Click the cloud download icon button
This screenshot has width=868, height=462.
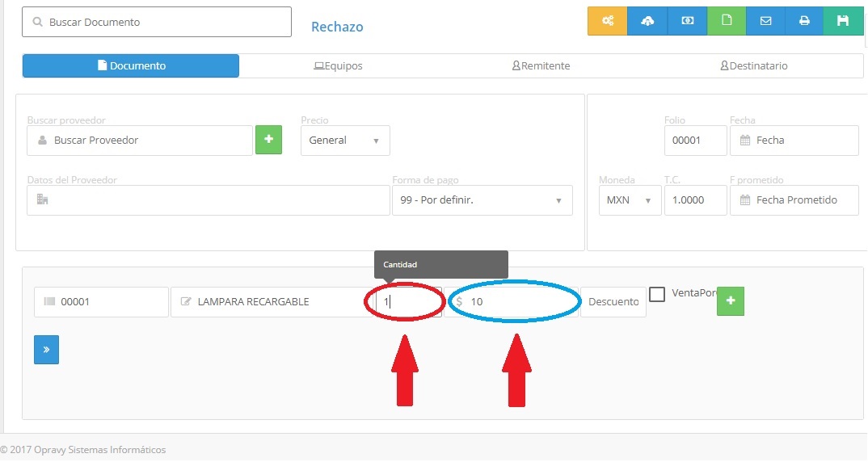tap(647, 21)
